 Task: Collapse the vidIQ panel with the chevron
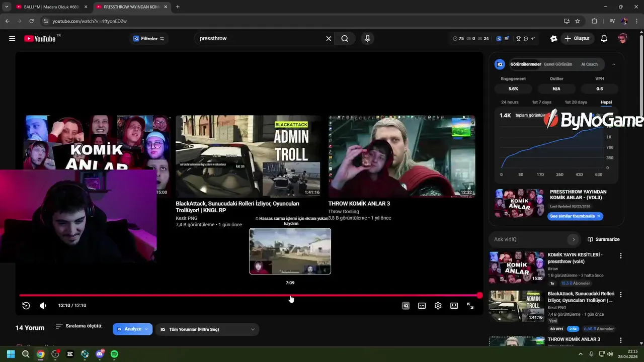tap(613, 64)
